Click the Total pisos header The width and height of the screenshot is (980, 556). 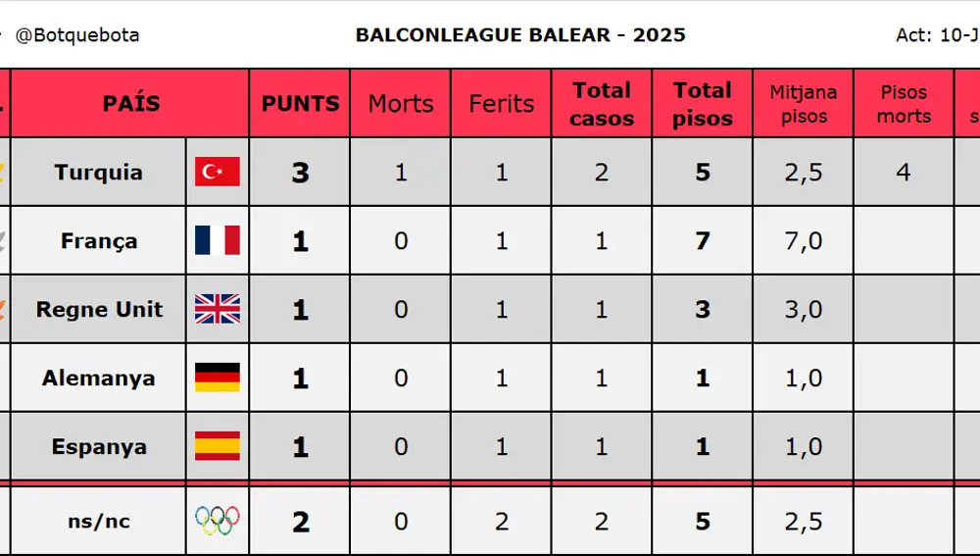(x=703, y=103)
